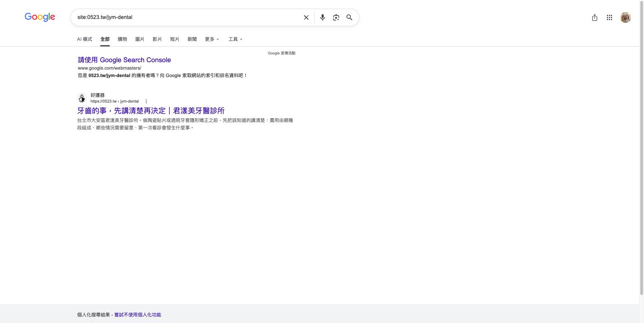Open the Google apps grid

pyautogui.click(x=609, y=17)
